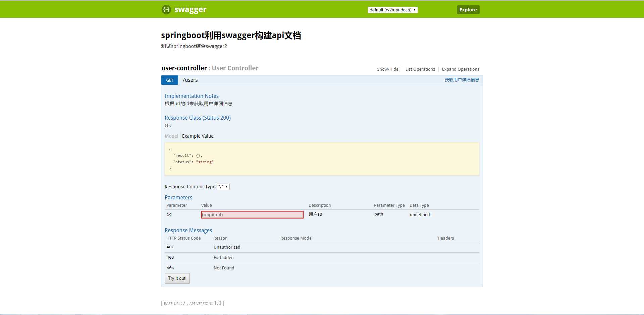Click the 根据url的id来获取用户详细信息 notes text
644x315 pixels.
[199, 104]
